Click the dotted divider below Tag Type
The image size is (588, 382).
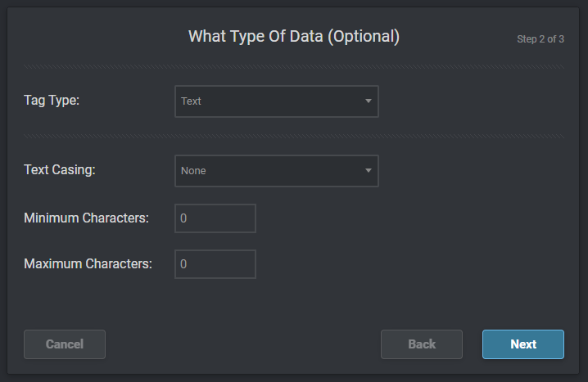(x=294, y=137)
